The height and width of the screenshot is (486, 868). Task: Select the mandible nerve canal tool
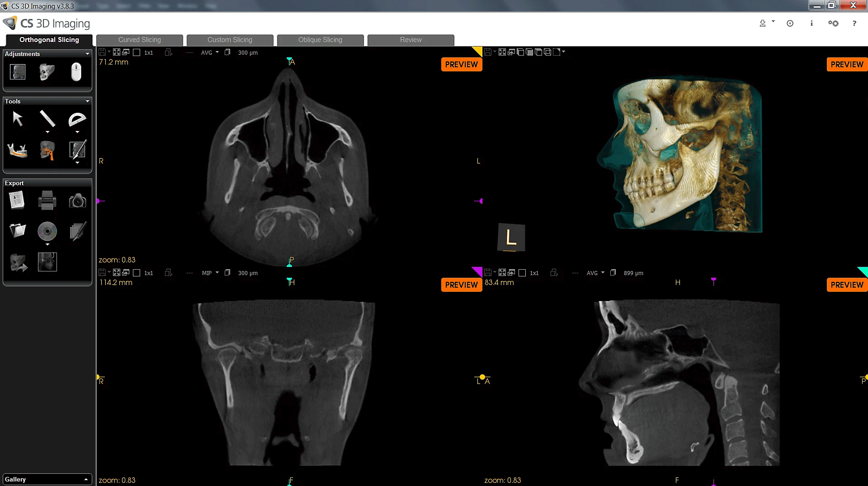pyautogui.click(x=18, y=150)
